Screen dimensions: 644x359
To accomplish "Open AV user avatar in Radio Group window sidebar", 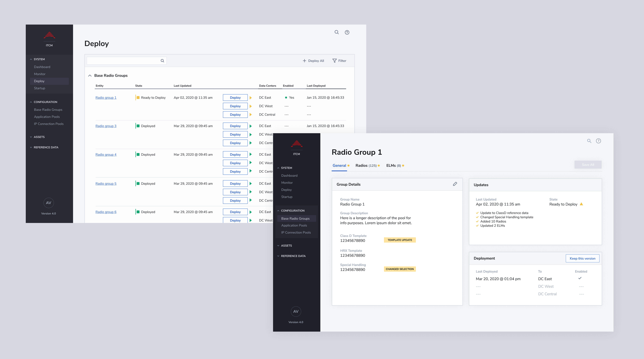I will pos(296,312).
